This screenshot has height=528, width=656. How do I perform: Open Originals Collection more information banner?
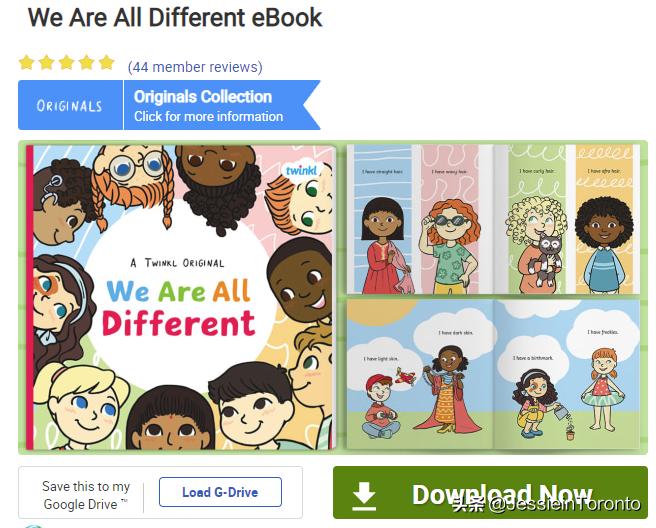click(x=222, y=105)
